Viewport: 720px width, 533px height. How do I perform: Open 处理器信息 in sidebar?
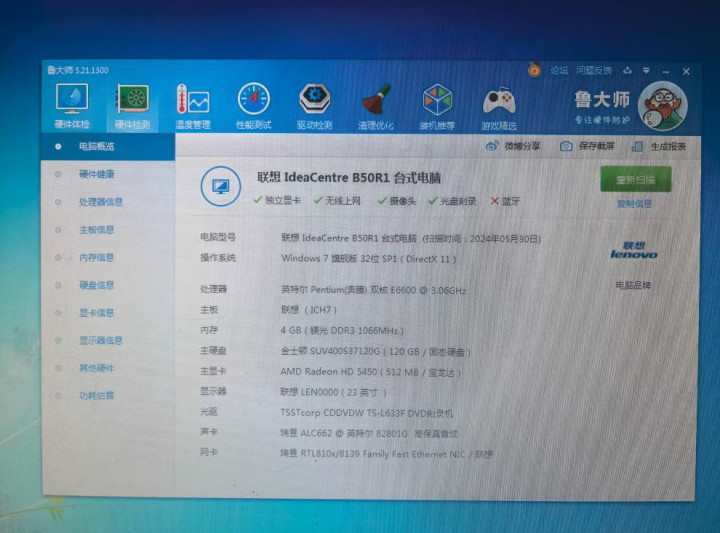[101, 202]
